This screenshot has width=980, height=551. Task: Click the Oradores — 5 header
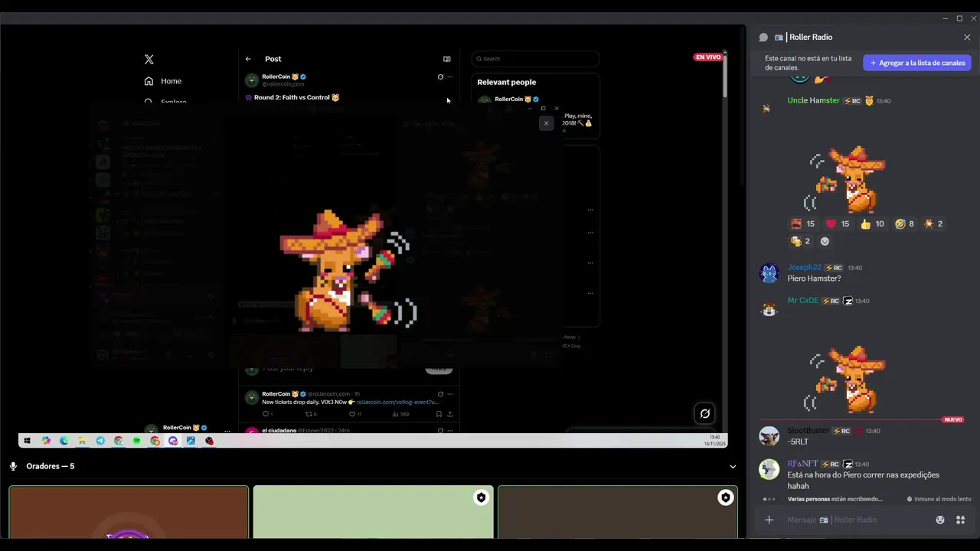pos(50,466)
